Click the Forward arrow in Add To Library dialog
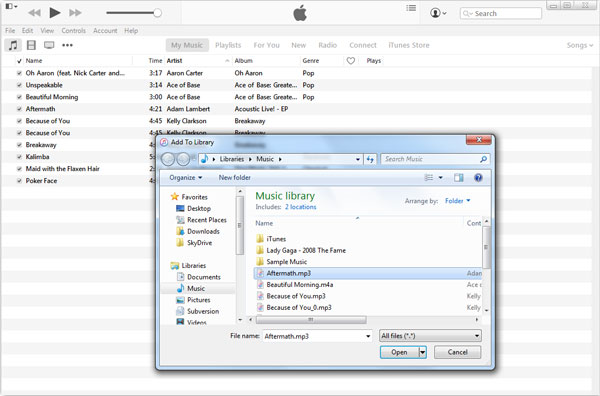The image size is (600, 396). pyautogui.click(x=183, y=159)
